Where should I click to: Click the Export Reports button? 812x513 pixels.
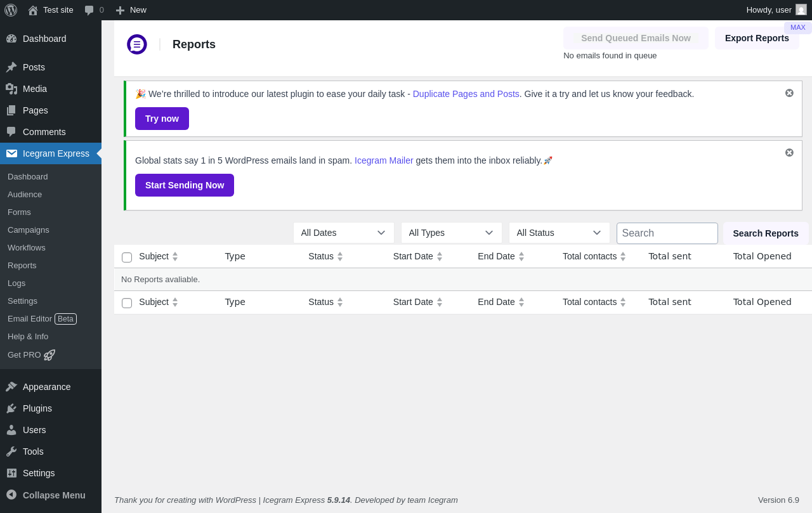pyautogui.click(x=757, y=38)
